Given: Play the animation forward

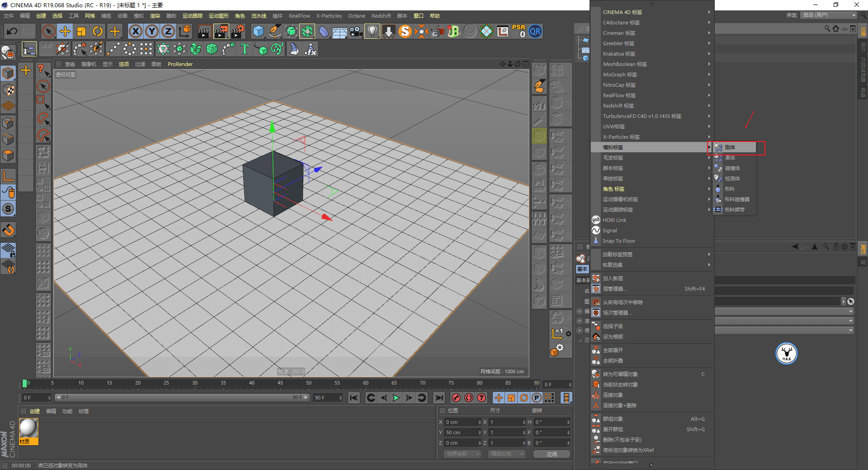Looking at the screenshot, I should point(396,398).
